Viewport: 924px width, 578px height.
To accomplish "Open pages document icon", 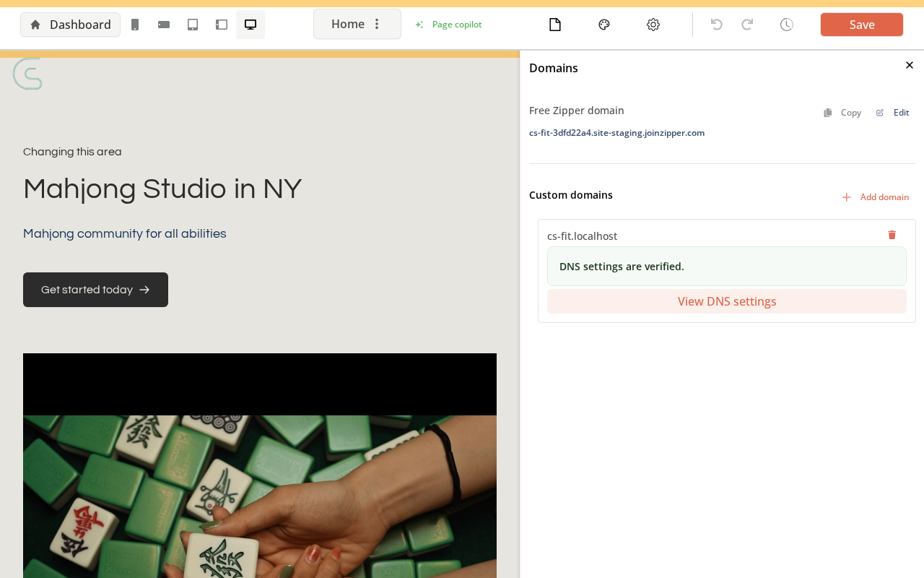I will (555, 25).
